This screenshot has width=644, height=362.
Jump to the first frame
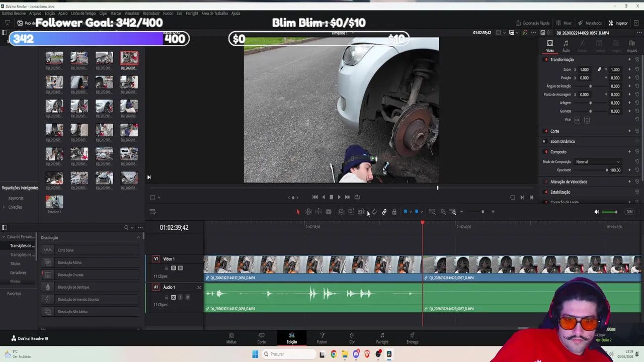click(x=315, y=197)
